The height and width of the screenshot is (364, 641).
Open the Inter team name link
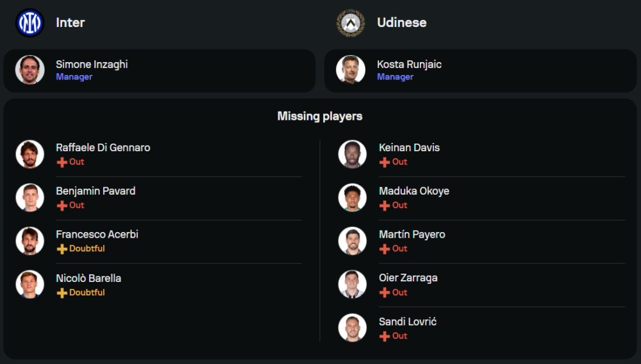pos(71,22)
